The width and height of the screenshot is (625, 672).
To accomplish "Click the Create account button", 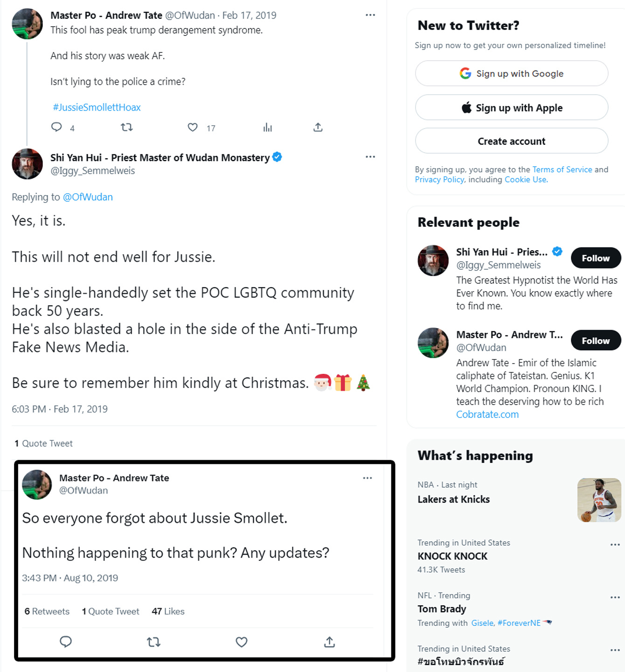I will point(512,141).
